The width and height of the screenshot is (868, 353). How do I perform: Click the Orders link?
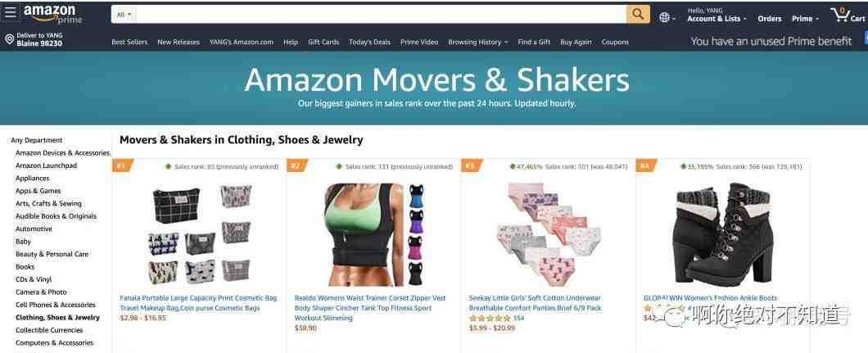pyautogui.click(x=769, y=19)
